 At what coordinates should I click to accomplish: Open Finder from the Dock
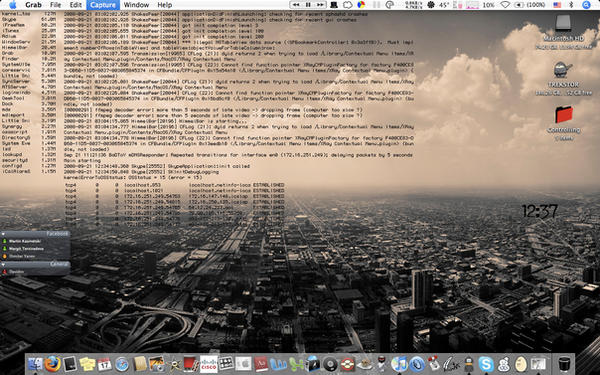35,364
